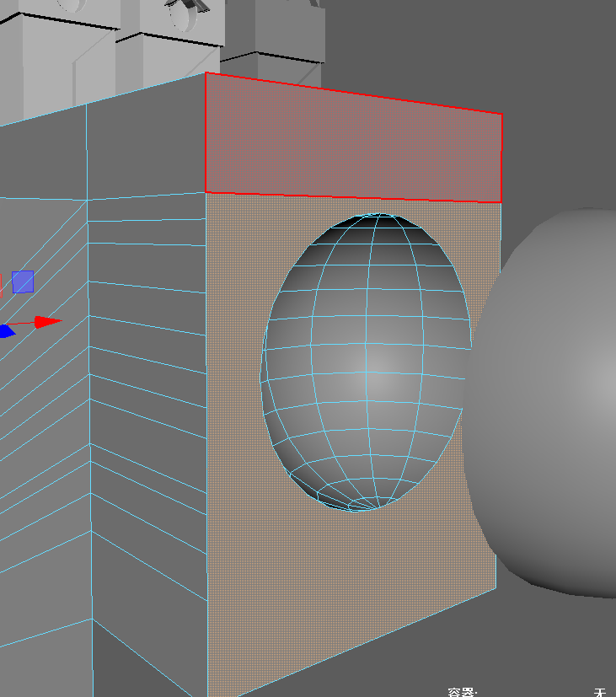Click the red X-axis arrow of the move manipulator

click(48, 321)
